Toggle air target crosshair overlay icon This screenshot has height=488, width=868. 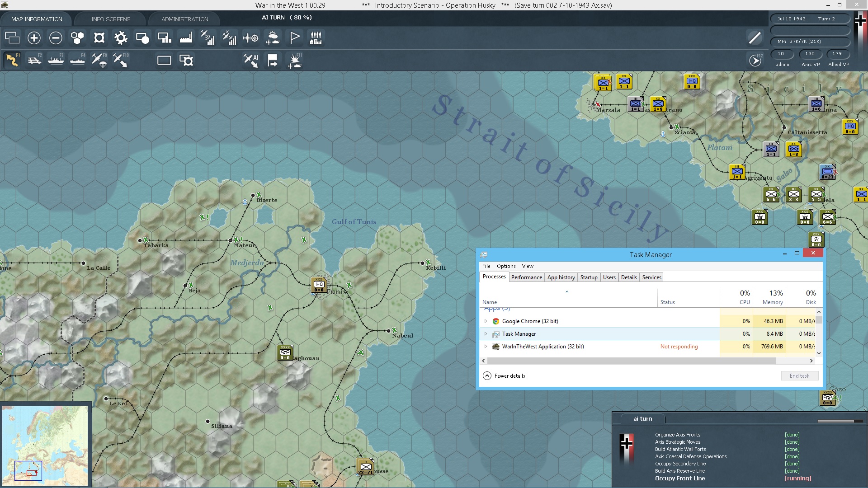251,38
